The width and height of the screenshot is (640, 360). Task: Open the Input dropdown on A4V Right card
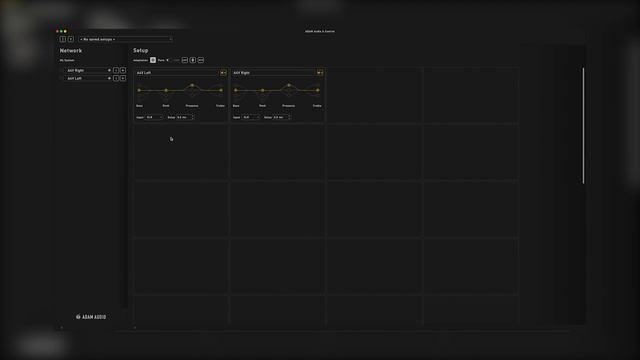(x=251, y=117)
